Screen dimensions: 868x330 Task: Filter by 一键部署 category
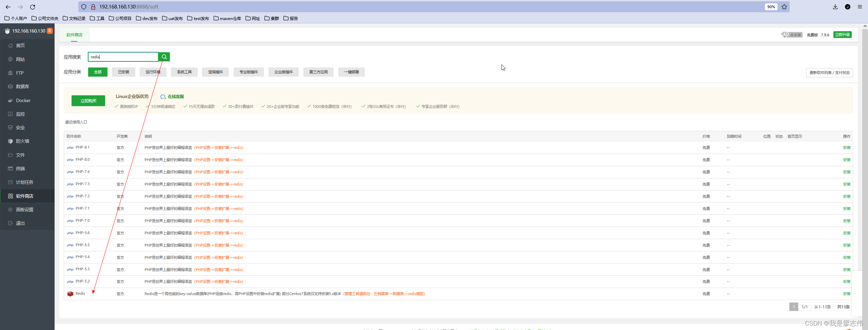(351, 72)
